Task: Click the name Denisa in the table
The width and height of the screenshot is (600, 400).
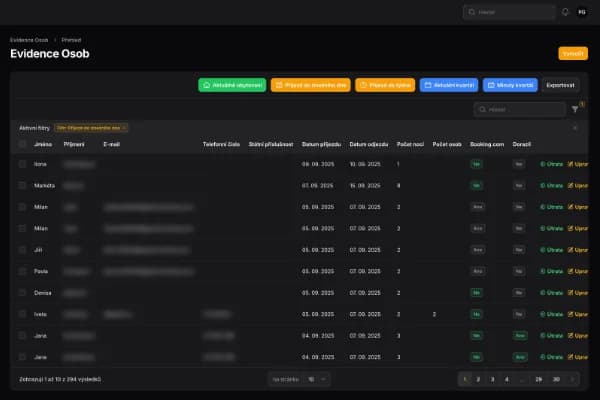Action: click(42, 292)
